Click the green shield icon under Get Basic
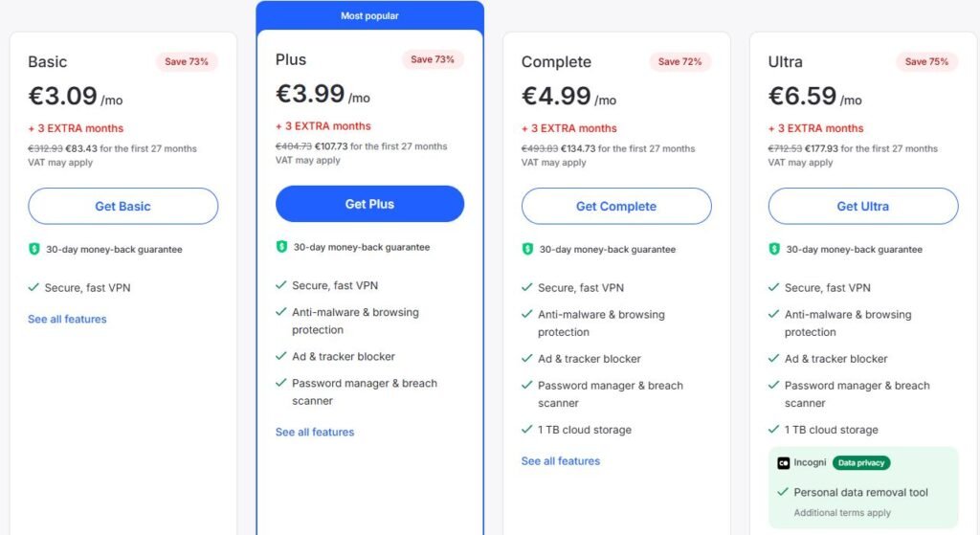The image size is (980, 535). pyautogui.click(x=34, y=250)
